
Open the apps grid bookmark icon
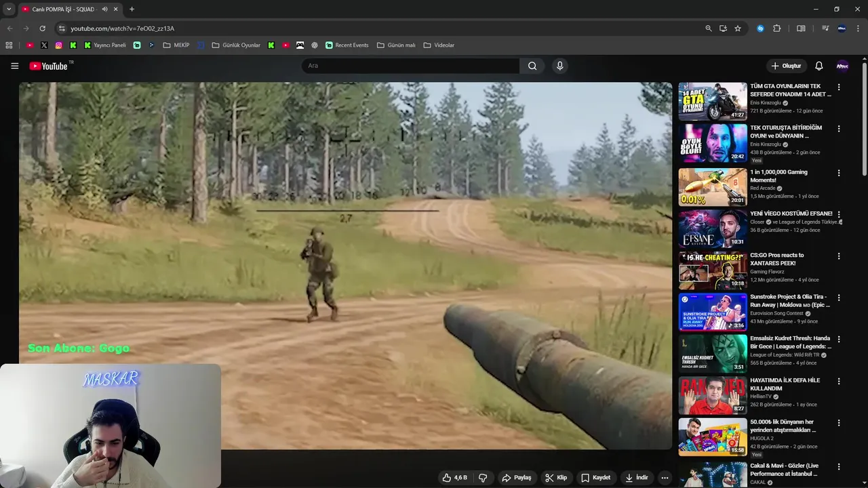click(x=9, y=45)
